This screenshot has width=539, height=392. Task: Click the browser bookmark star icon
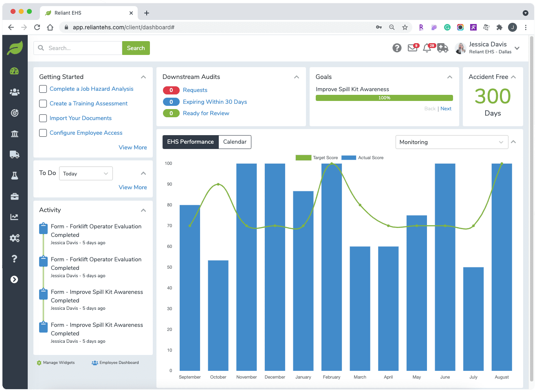[405, 27]
